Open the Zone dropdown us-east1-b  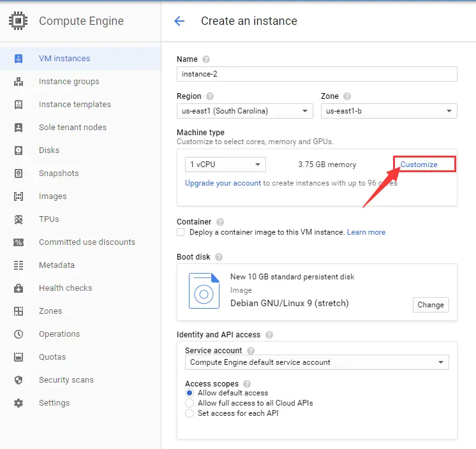point(389,111)
